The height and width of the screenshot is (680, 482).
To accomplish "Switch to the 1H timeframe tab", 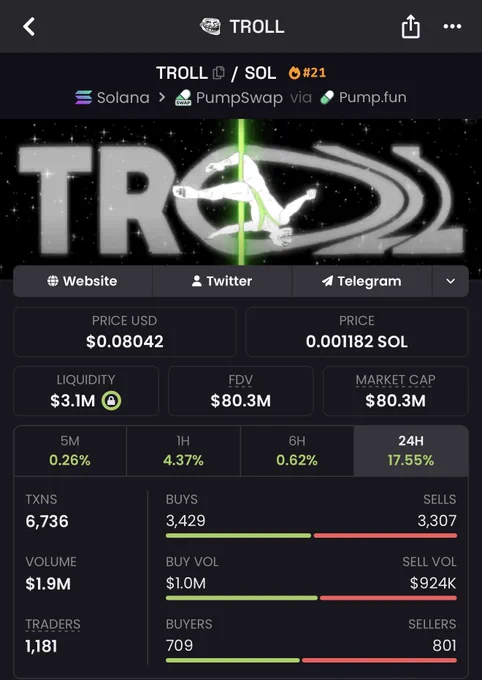I will [183, 451].
